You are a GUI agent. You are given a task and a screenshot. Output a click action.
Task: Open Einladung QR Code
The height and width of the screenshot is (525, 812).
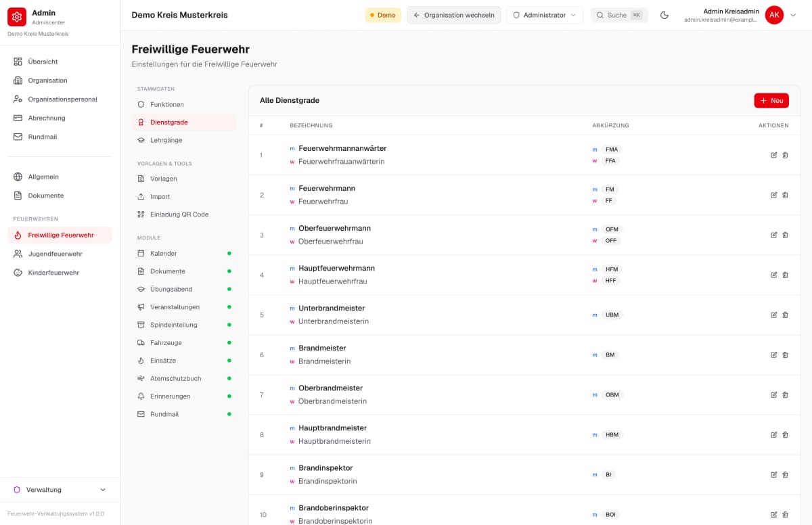click(x=184, y=214)
